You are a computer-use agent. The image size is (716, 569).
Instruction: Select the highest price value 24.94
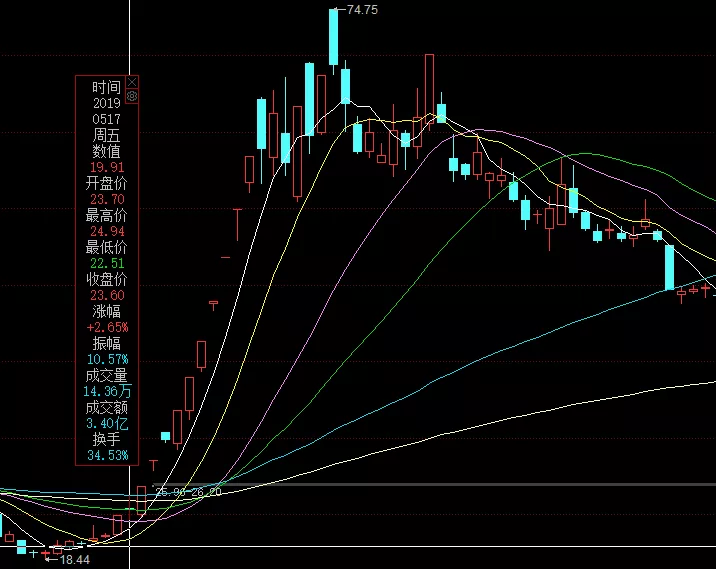pyautogui.click(x=107, y=231)
